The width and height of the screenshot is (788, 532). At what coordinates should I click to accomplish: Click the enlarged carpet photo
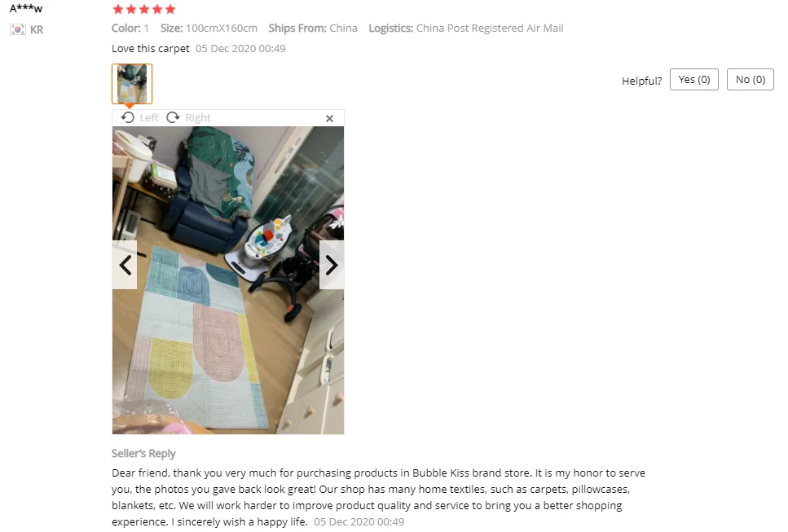[228, 280]
